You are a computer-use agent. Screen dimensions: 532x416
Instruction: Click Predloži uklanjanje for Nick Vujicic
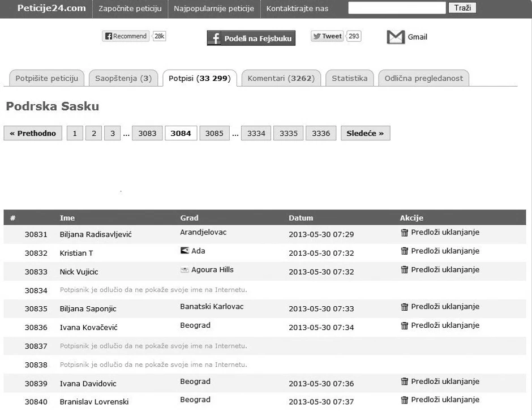[445, 270]
